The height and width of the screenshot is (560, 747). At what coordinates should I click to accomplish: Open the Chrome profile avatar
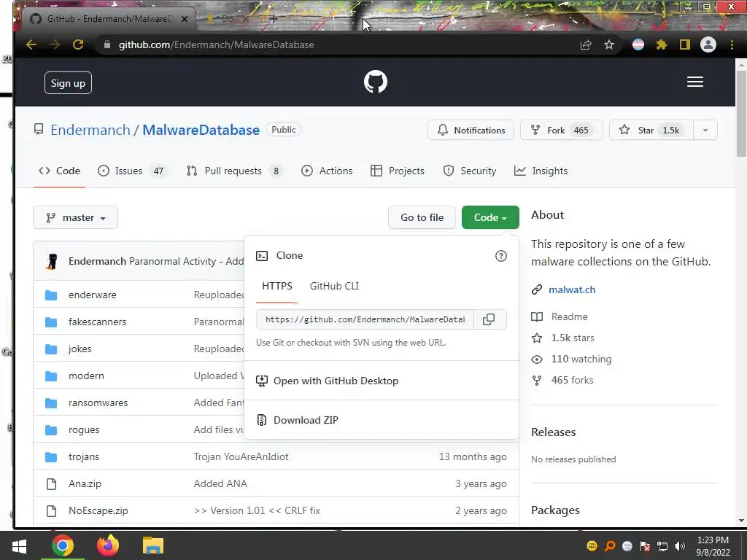click(x=708, y=44)
